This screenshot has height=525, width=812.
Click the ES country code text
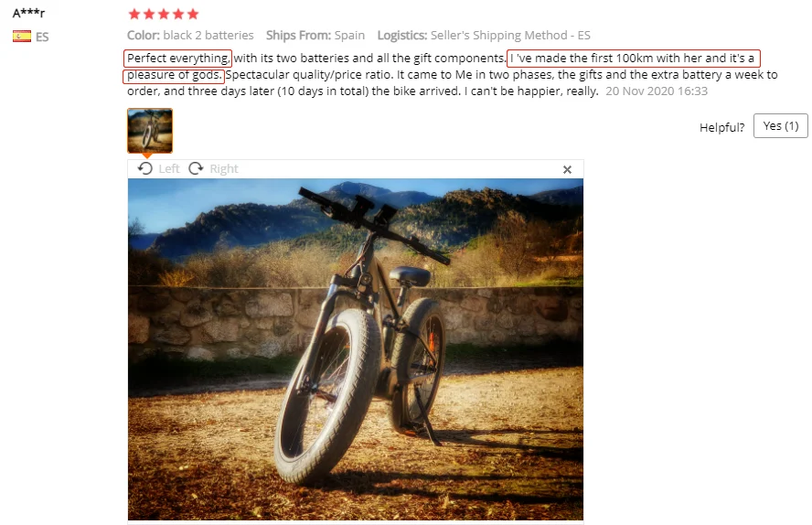42,37
